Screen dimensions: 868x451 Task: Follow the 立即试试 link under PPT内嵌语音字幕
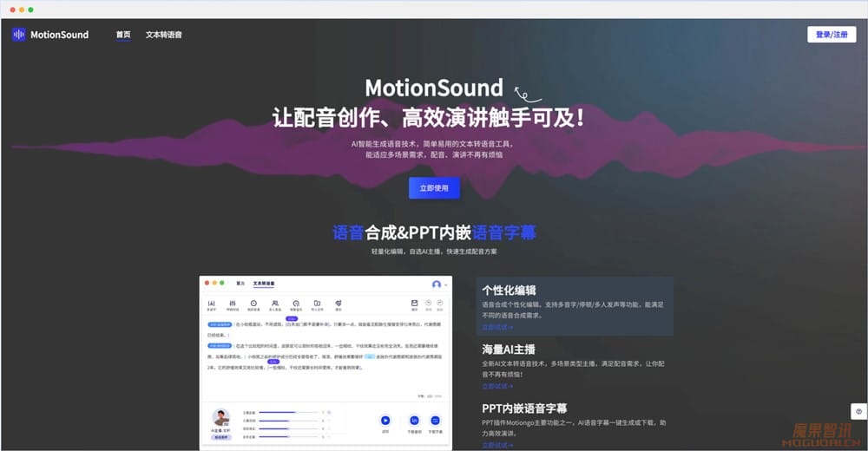[497, 445]
